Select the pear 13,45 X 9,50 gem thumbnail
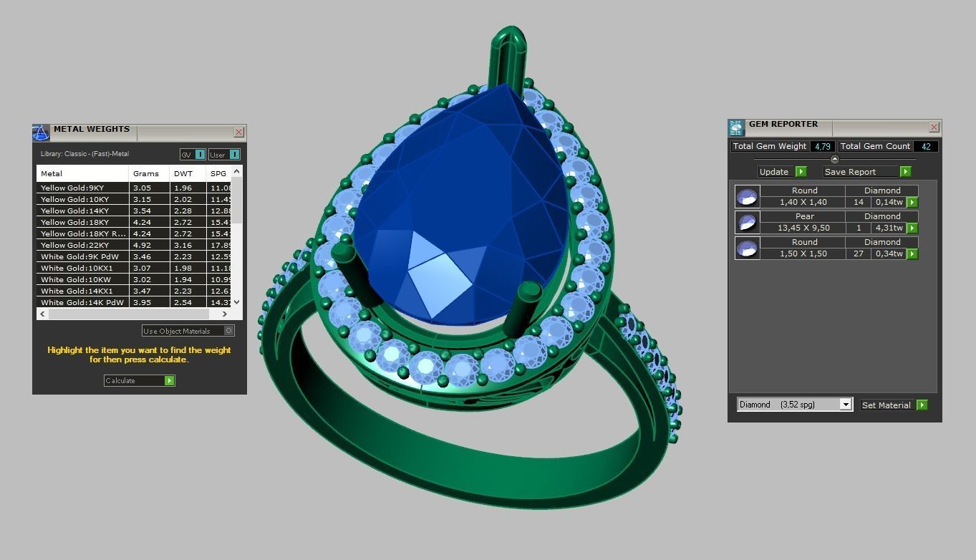The image size is (976, 560). pyautogui.click(x=747, y=223)
